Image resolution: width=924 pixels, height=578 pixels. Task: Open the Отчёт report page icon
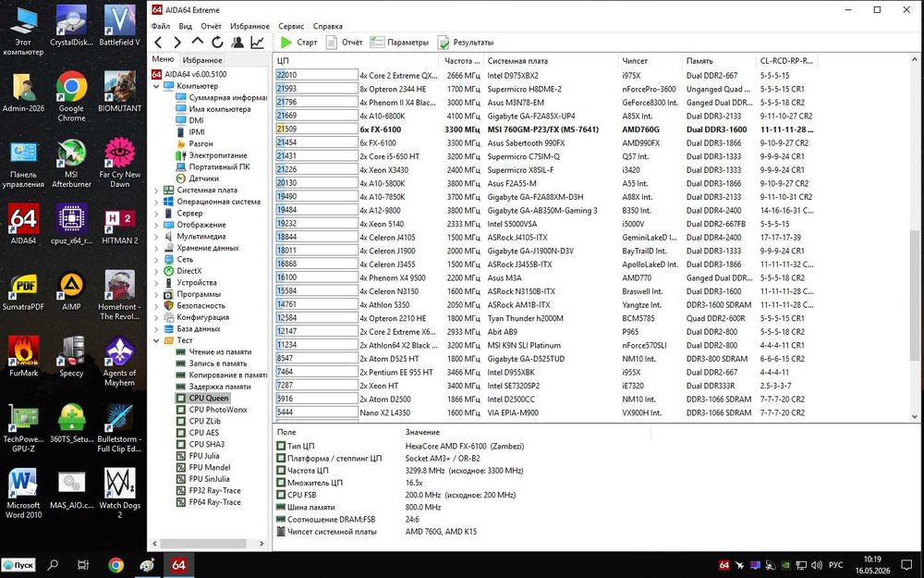tap(332, 42)
